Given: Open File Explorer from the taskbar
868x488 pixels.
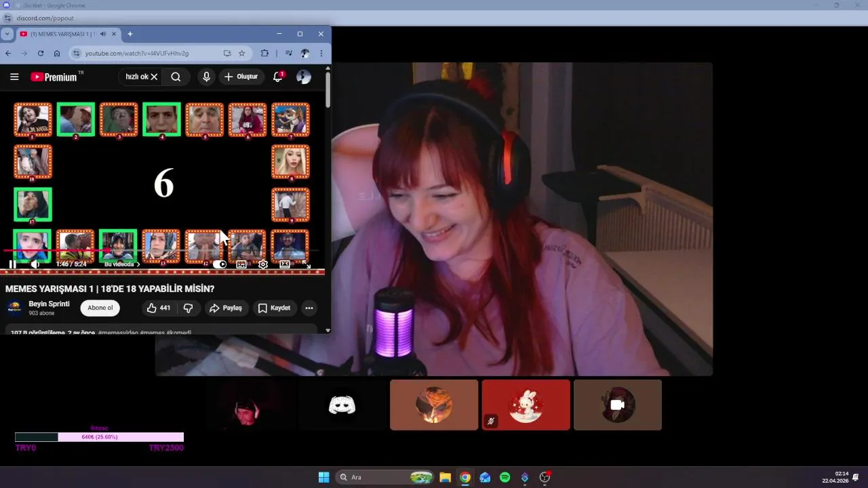Looking at the screenshot, I should coord(445,477).
